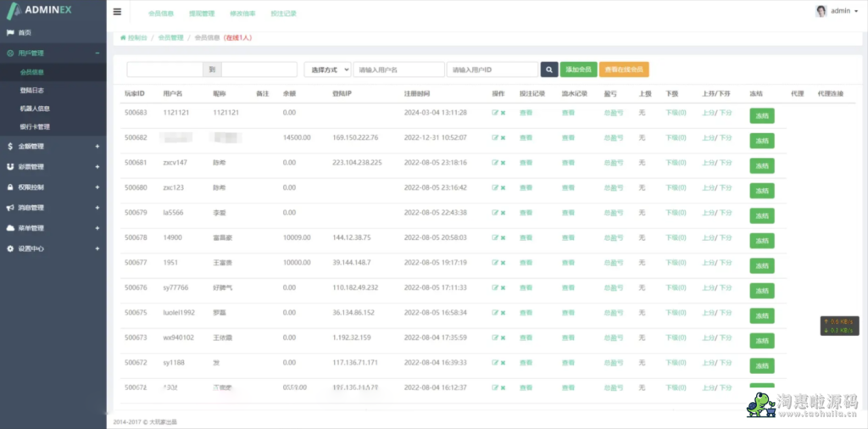Screen dimensions: 868x429
Task: Switch to the 提现管理 top tab
Action: pyautogui.click(x=202, y=14)
